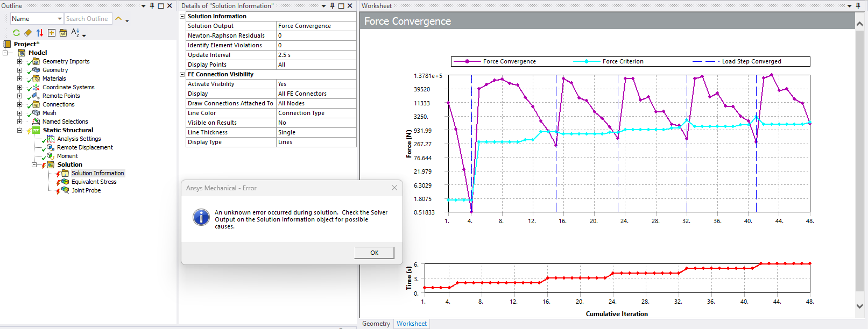Select Equivalent Stress tree item label
Screen dimensions: 868x329
click(x=94, y=182)
